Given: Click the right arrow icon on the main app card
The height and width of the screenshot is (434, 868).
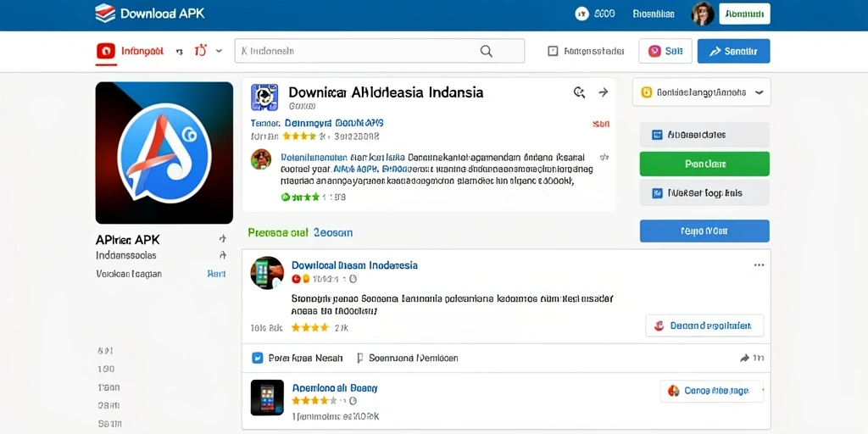Looking at the screenshot, I should tap(604, 92).
